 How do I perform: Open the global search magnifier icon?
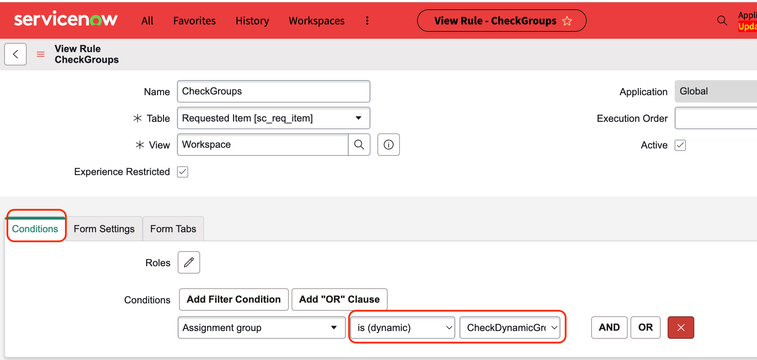[722, 20]
